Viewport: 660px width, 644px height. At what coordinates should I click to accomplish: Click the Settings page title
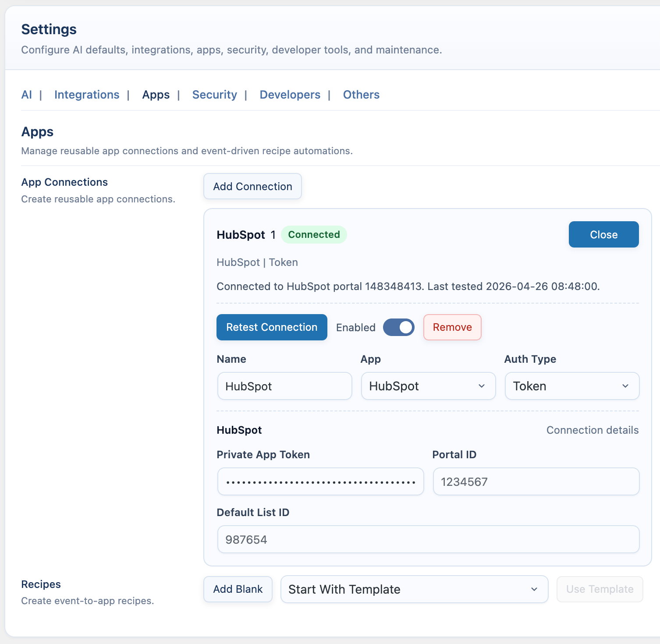49,29
